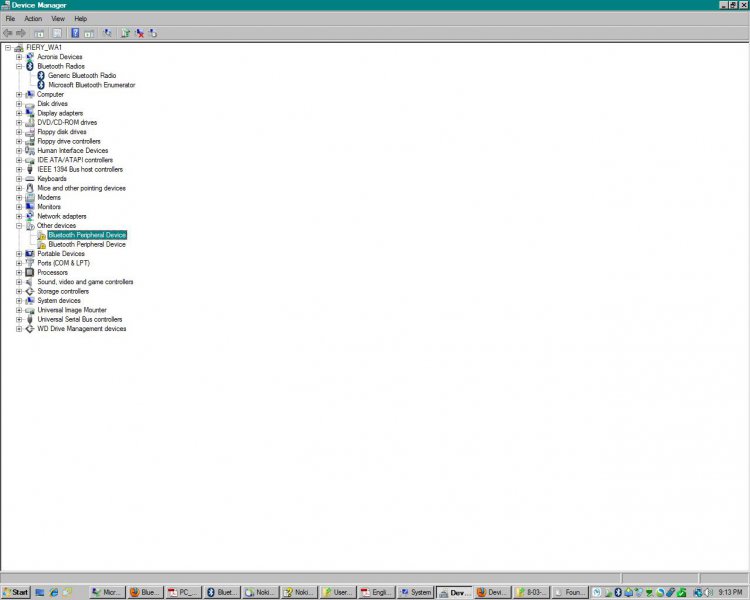Viewport: 750px width, 600px height.
Task: Collapse the Bluetooth Radios node
Action: point(19,66)
